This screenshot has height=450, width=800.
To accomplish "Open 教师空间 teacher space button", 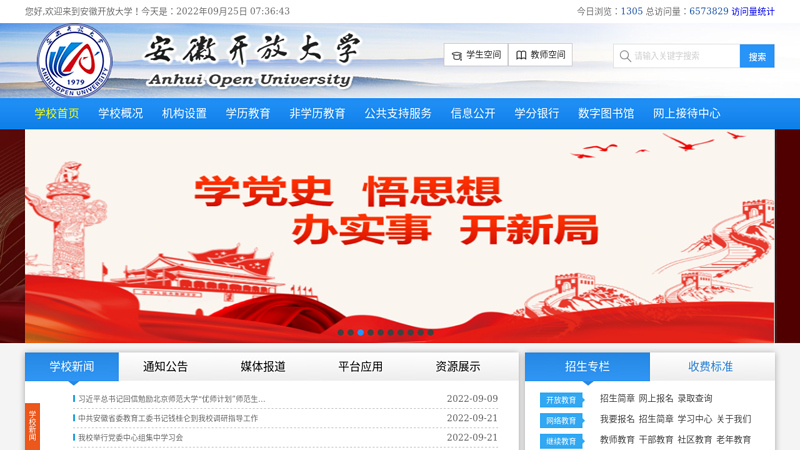I will 540,55.
